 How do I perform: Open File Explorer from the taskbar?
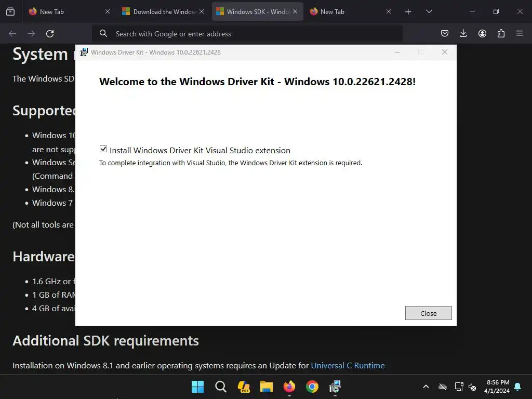pyautogui.click(x=267, y=387)
